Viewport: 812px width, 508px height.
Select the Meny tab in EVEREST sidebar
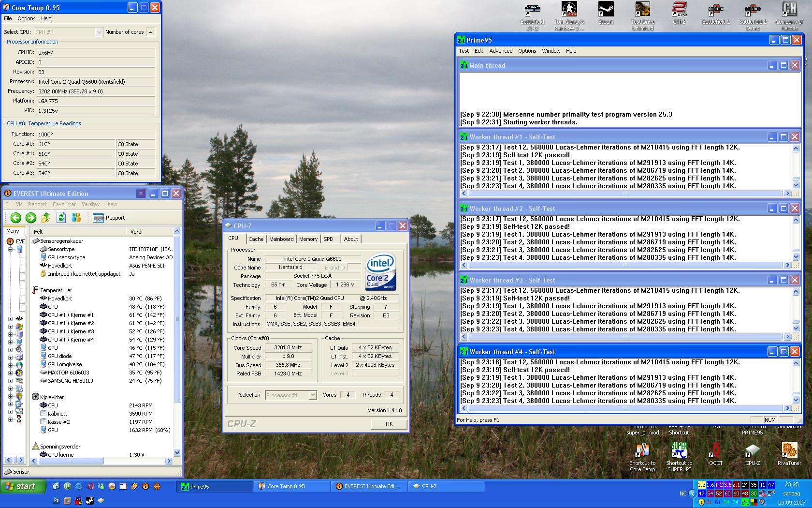click(x=13, y=231)
